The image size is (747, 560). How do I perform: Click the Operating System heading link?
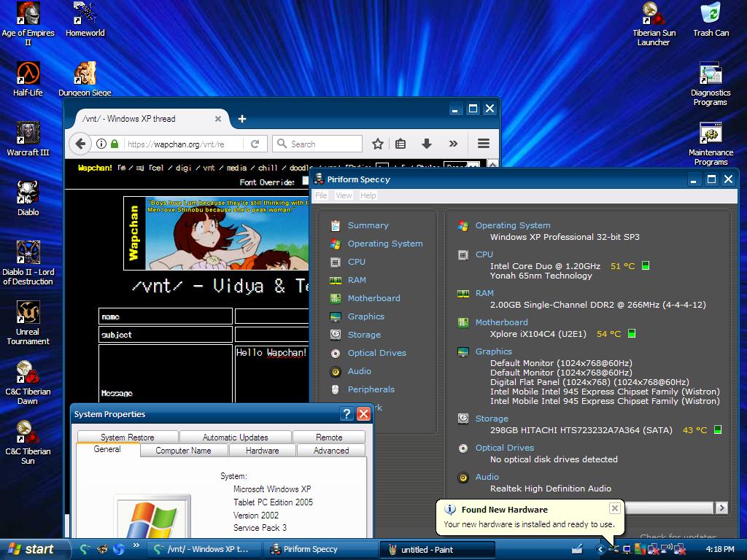click(512, 225)
